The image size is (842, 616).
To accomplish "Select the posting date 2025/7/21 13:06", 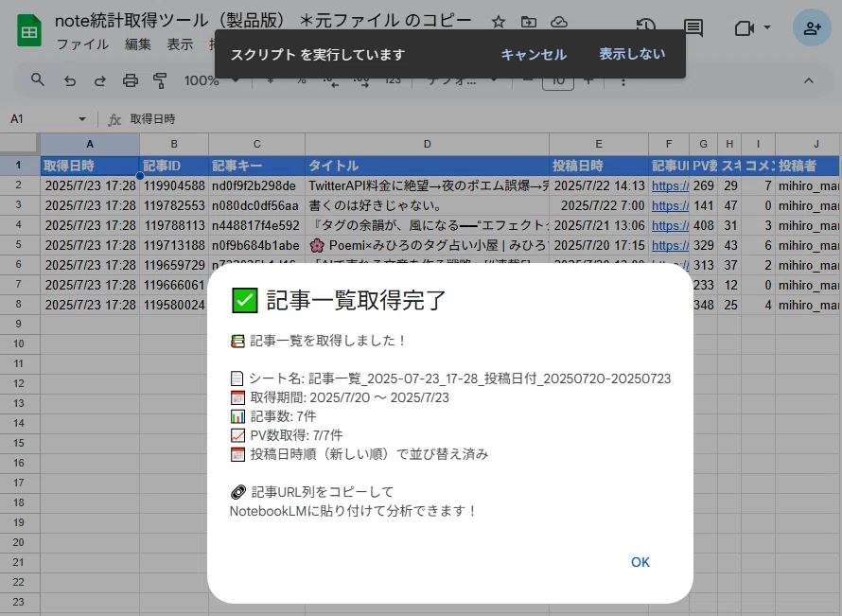I will tap(599, 225).
